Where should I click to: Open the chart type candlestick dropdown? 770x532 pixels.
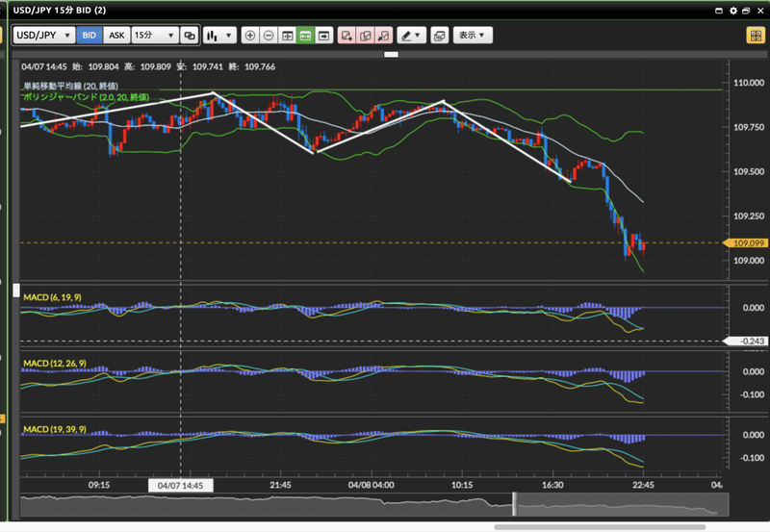coord(219,36)
